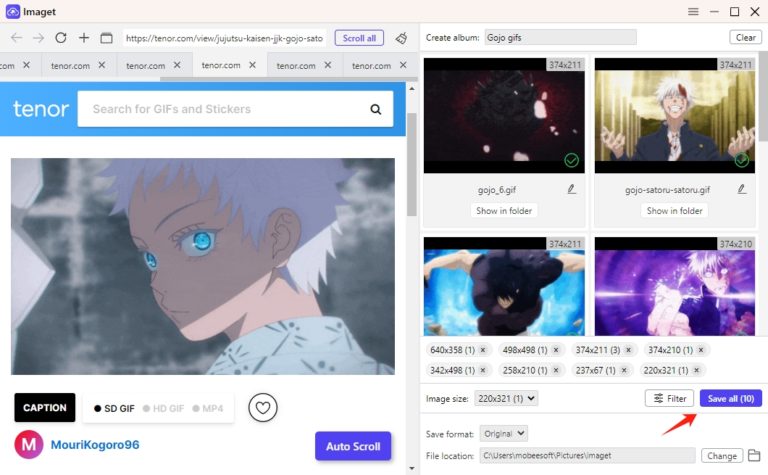The height and width of the screenshot is (475, 768).
Task: Click Save all (10)
Action: [731, 399]
